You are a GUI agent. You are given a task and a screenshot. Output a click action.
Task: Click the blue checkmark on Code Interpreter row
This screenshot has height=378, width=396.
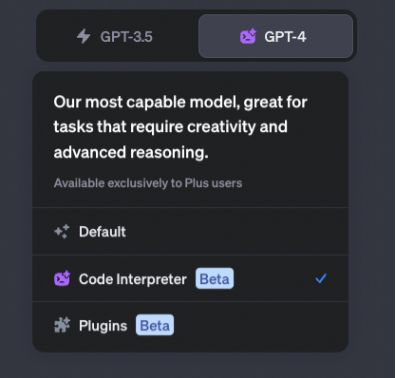point(321,279)
